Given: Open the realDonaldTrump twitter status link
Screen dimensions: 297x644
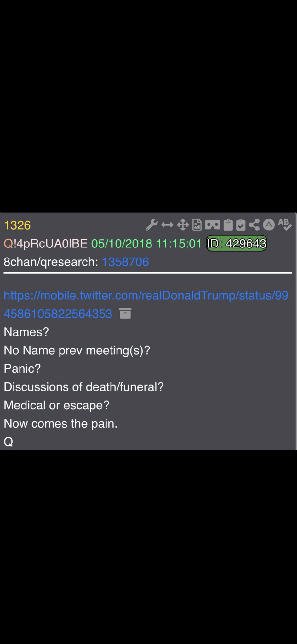Looking at the screenshot, I should pyautogui.click(x=146, y=304).
